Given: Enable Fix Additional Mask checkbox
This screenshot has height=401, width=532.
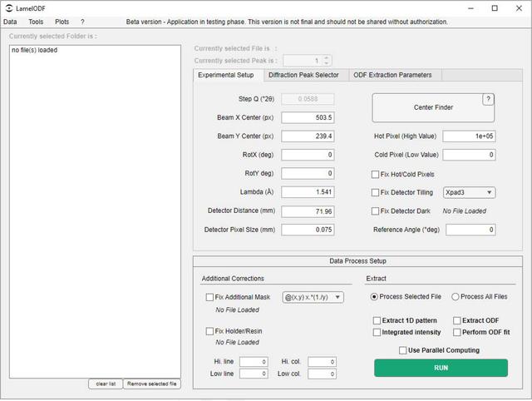Looking at the screenshot, I should (x=209, y=298).
